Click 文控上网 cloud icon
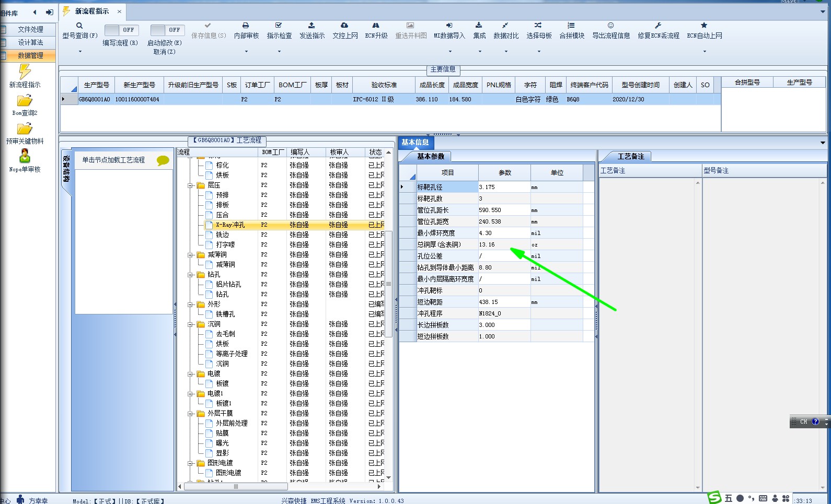 [x=344, y=25]
